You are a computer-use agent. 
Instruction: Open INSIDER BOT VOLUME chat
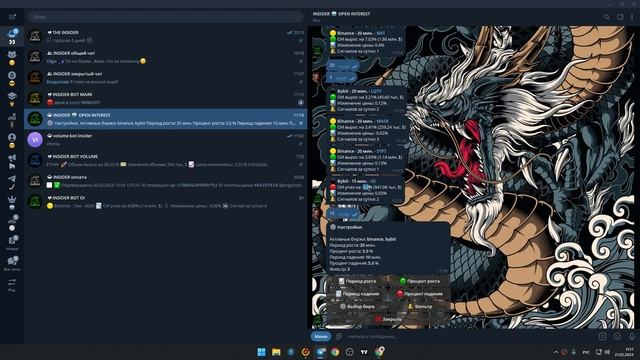165,160
